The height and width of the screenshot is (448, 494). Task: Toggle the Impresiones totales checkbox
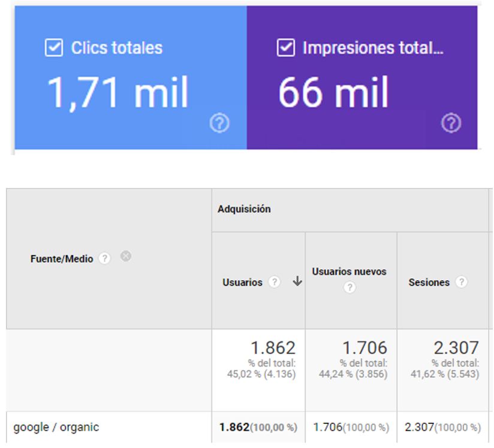point(286,49)
